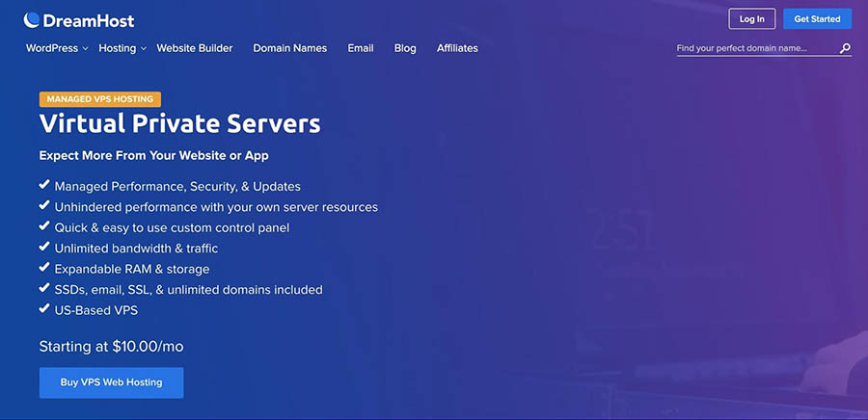Click Buy VPS Web Hosting button
Screen dimensions: 868x420
click(111, 382)
